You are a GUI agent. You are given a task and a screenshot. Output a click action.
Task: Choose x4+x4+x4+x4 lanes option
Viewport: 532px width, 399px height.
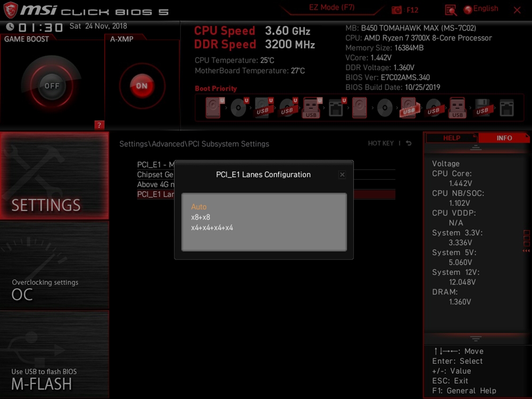click(212, 228)
